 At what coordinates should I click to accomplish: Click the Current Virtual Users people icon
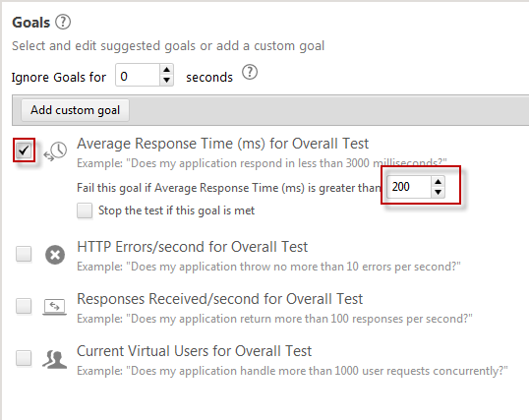pos(55,359)
